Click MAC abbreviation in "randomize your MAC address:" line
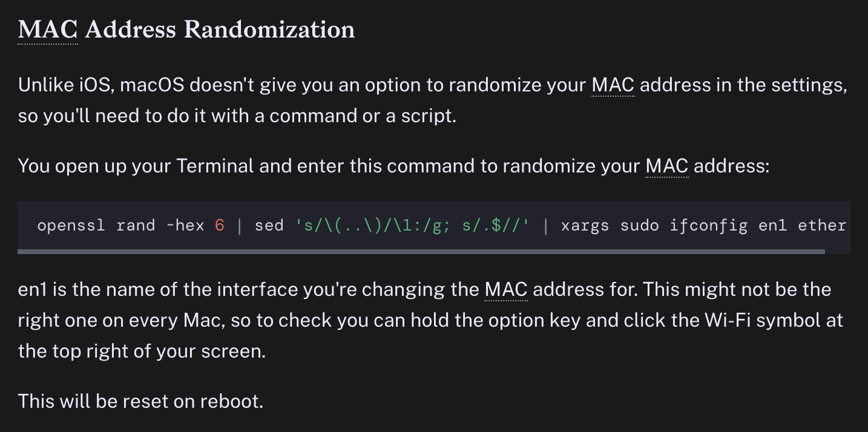Viewport: 868px width, 432px height. (667, 165)
